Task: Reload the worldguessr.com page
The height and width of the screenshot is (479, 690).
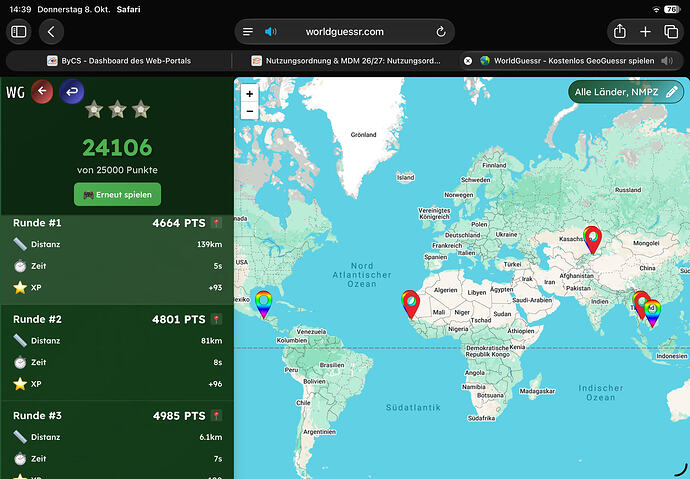Action: pos(440,32)
